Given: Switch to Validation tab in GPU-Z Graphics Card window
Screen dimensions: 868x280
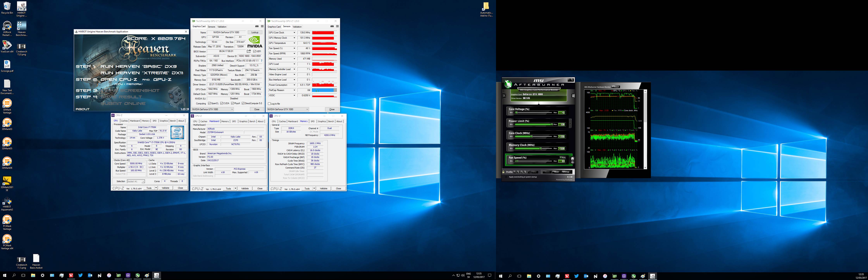Looking at the screenshot, I should (222, 27).
